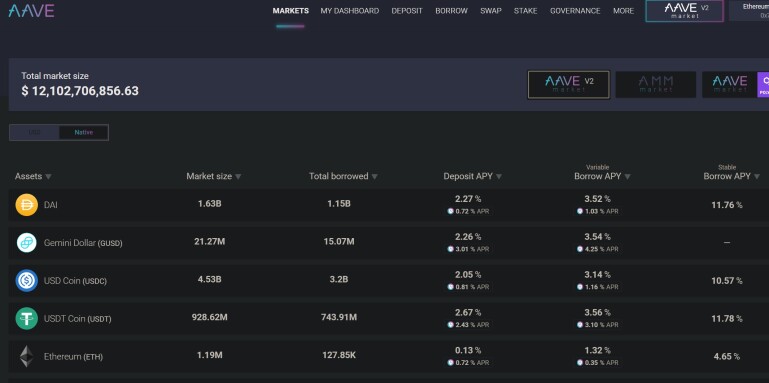
Task: Click reward icon beside ETH 0.35 % APR
Action: tap(580, 363)
